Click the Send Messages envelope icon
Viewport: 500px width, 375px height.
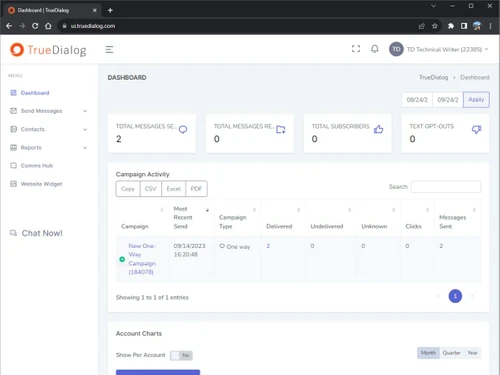coord(13,111)
